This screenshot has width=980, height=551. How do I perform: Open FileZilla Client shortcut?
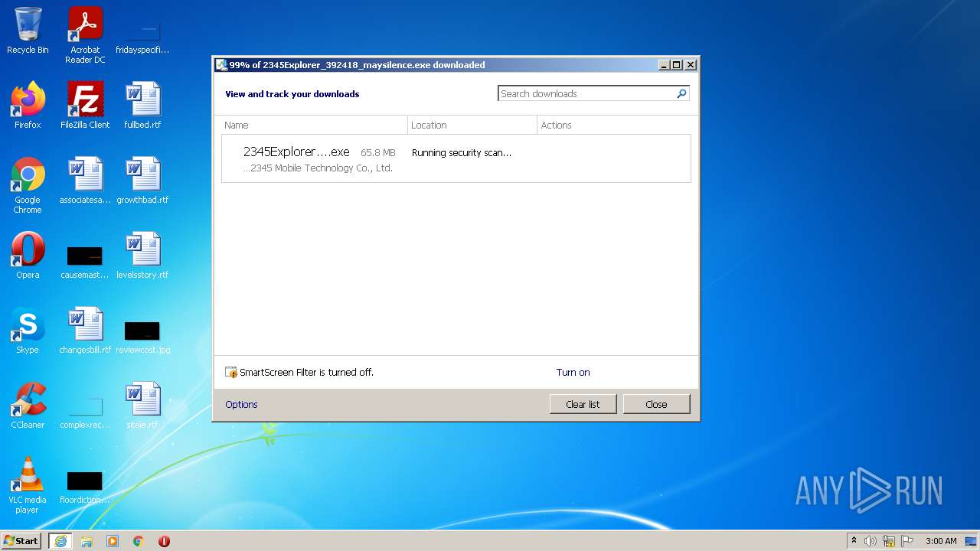pos(85,106)
